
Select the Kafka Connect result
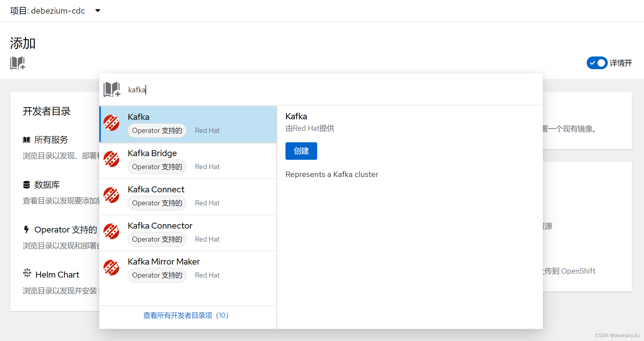188,197
